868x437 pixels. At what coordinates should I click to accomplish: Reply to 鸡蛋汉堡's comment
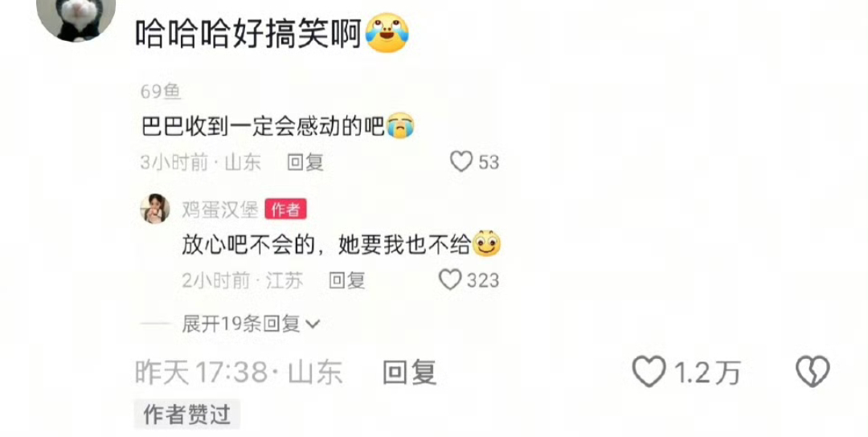pos(346,280)
